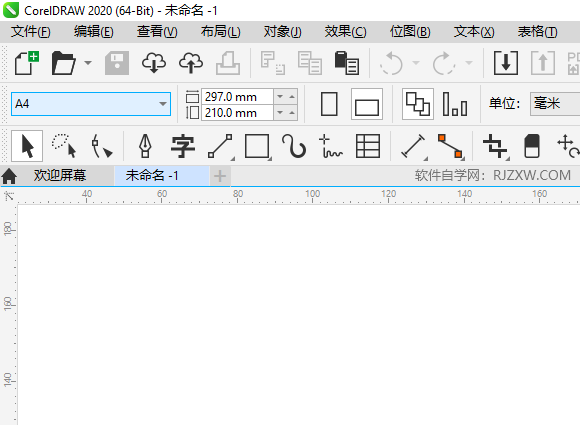This screenshot has height=425, width=580.
Task: Select the Crop tool
Action: pos(496,146)
